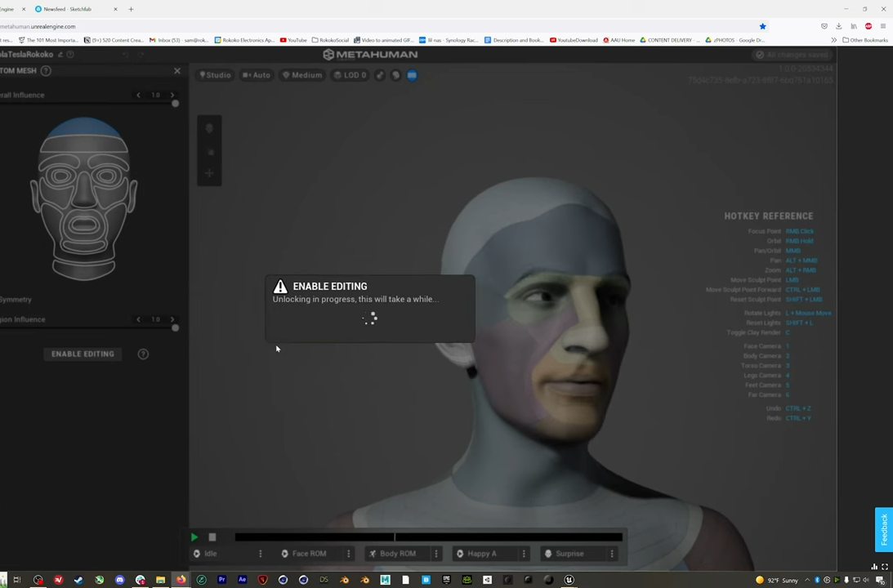Open the RokokoSocial bookmarks folder
893x588 pixels.
tap(330, 40)
